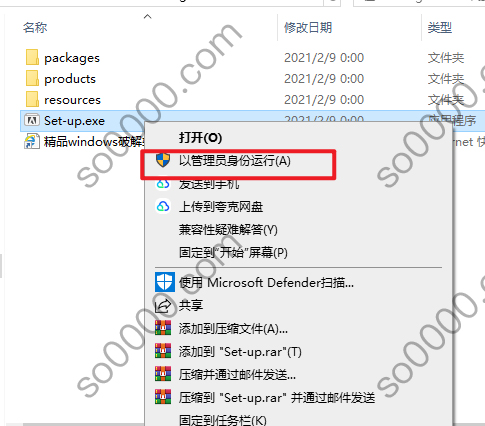Image resolution: width=485 pixels, height=426 pixels.
Task: Click the Adobe Set-up.exe file icon
Action: point(32,120)
